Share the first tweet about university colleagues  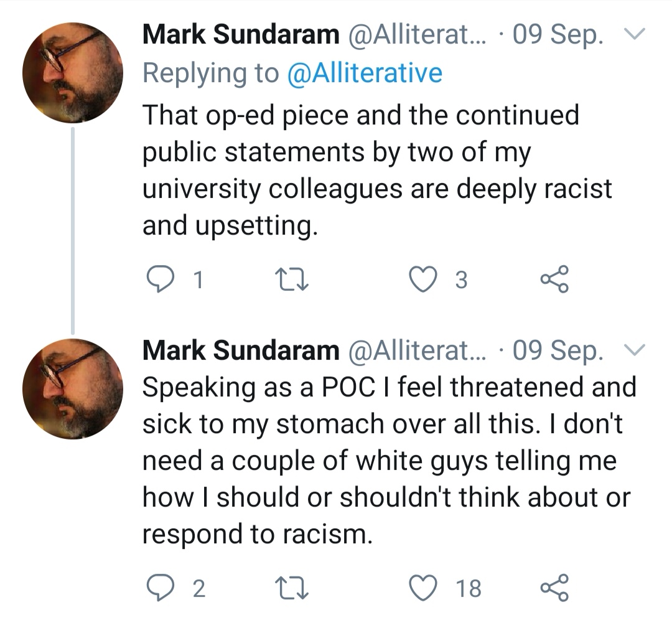(554, 279)
